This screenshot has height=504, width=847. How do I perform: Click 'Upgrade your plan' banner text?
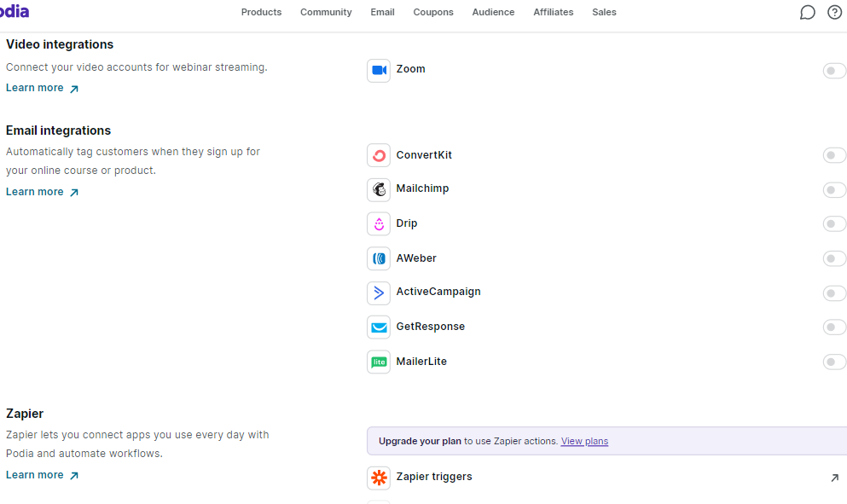420,442
